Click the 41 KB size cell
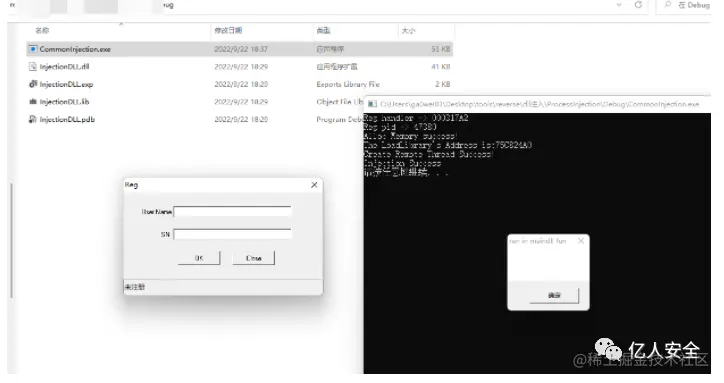 pos(440,67)
